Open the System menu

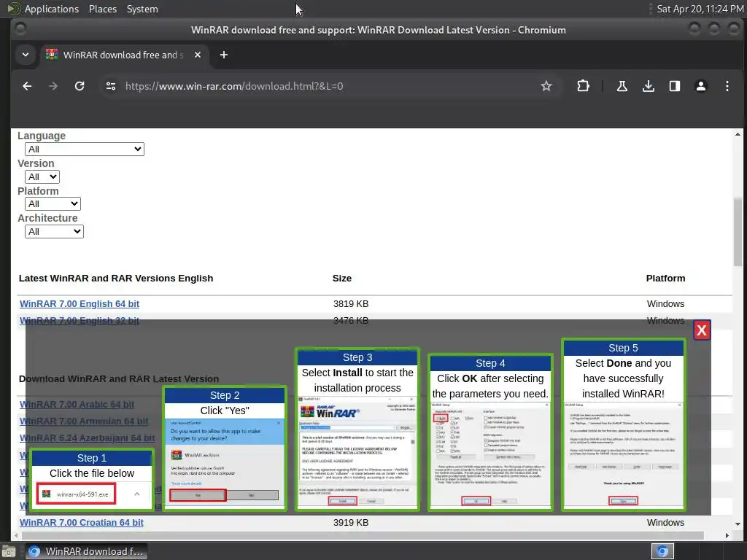point(142,9)
